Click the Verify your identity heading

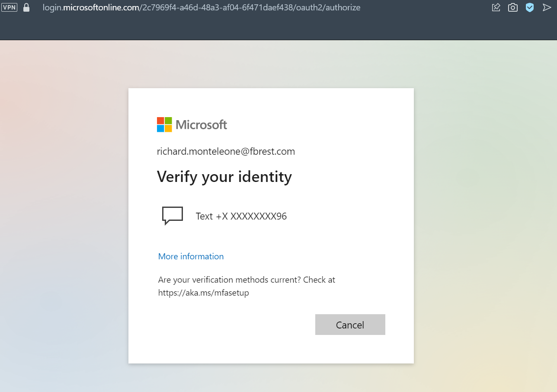tap(224, 176)
